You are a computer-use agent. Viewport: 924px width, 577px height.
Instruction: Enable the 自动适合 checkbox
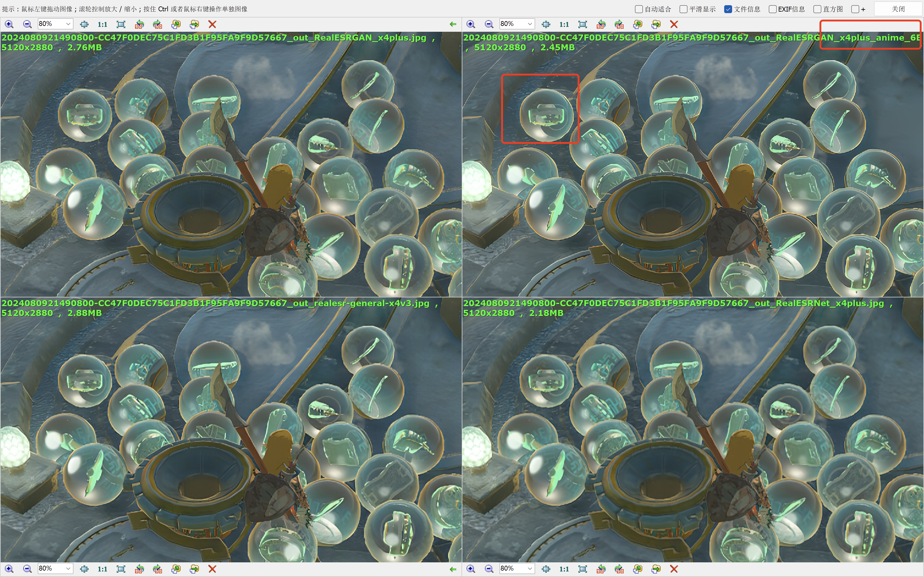click(x=639, y=9)
